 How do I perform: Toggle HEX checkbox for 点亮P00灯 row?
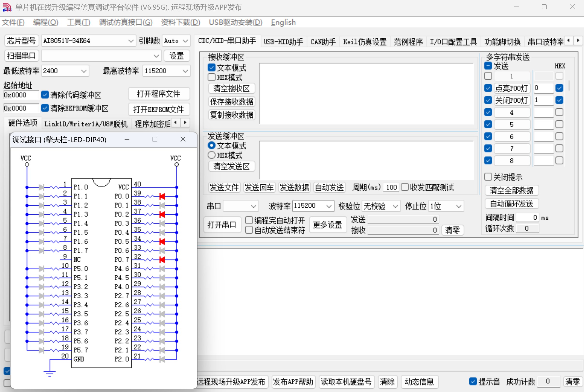click(x=559, y=88)
